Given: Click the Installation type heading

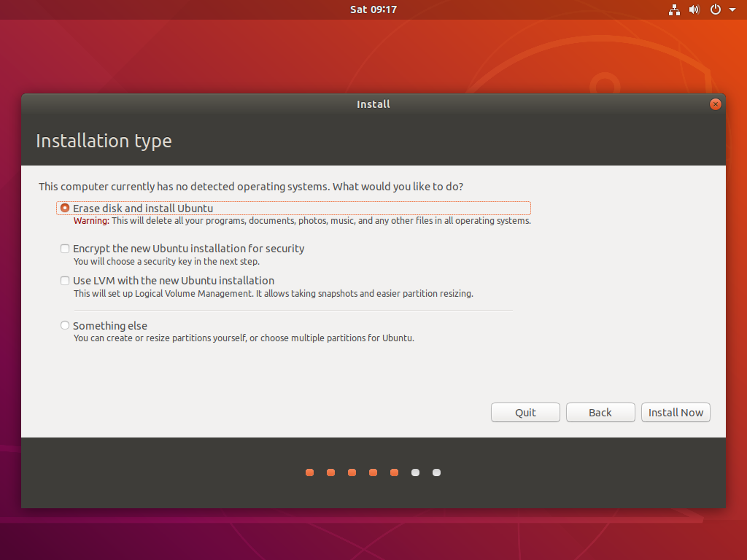Looking at the screenshot, I should click(104, 141).
